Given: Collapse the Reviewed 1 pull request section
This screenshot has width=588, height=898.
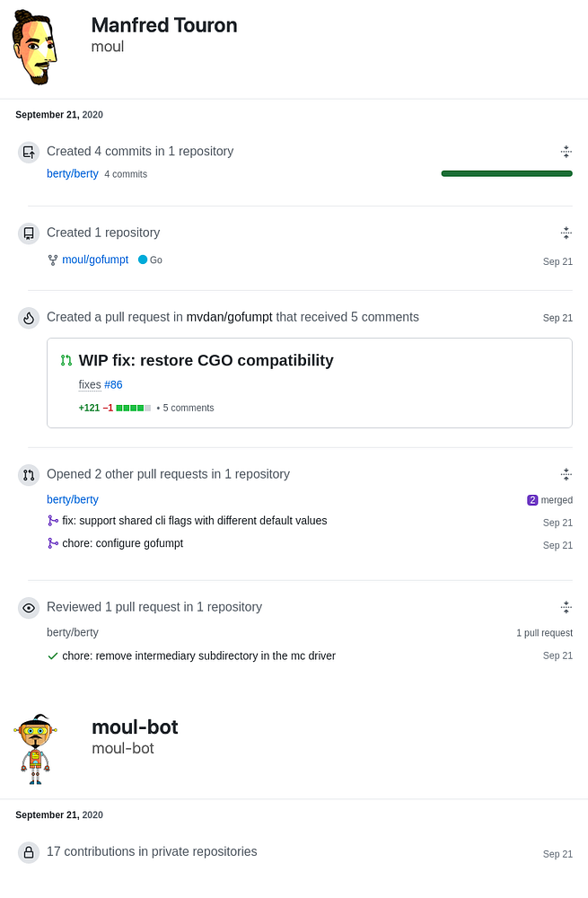Looking at the screenshot, I should click(566, 607).
